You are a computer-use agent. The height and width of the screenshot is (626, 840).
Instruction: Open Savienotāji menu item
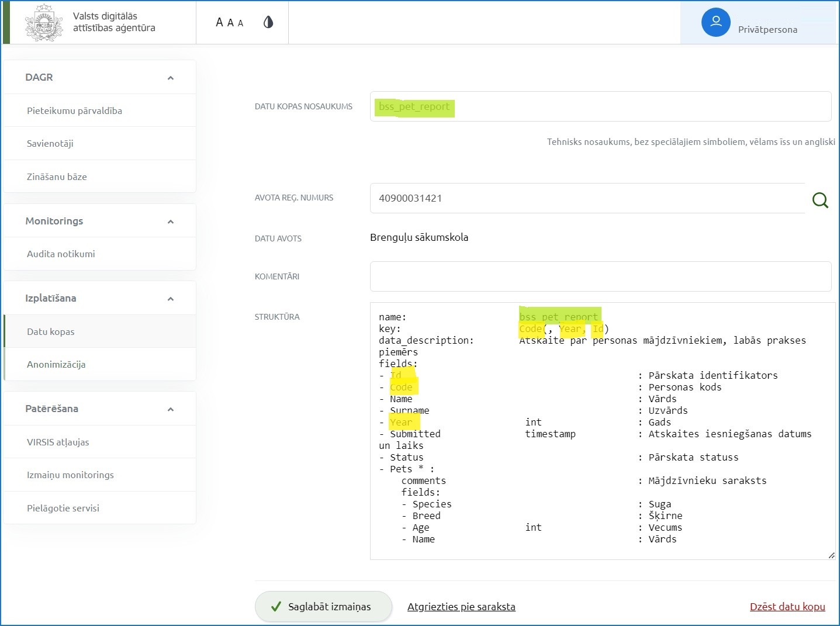tap(100, 143)
